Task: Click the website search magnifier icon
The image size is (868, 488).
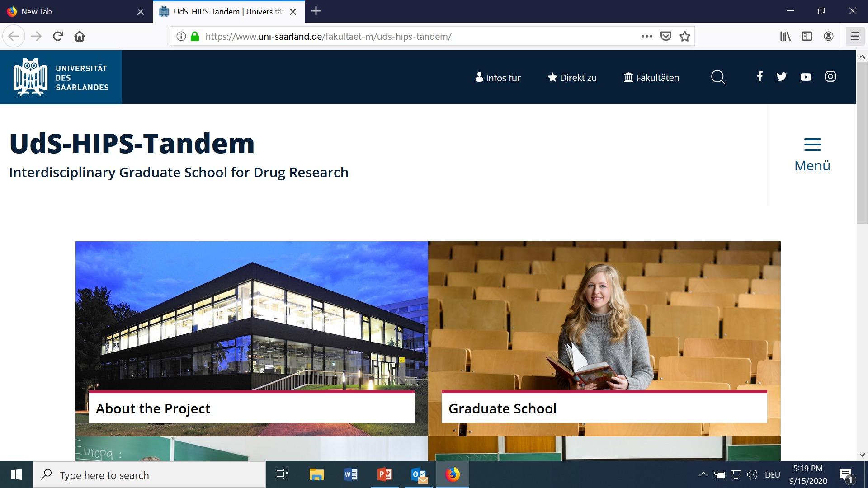Action: click(718, 78)
